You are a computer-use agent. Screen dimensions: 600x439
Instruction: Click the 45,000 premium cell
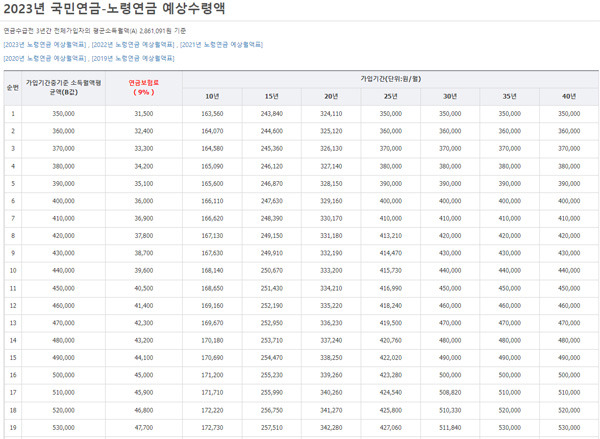click(144, 375)
